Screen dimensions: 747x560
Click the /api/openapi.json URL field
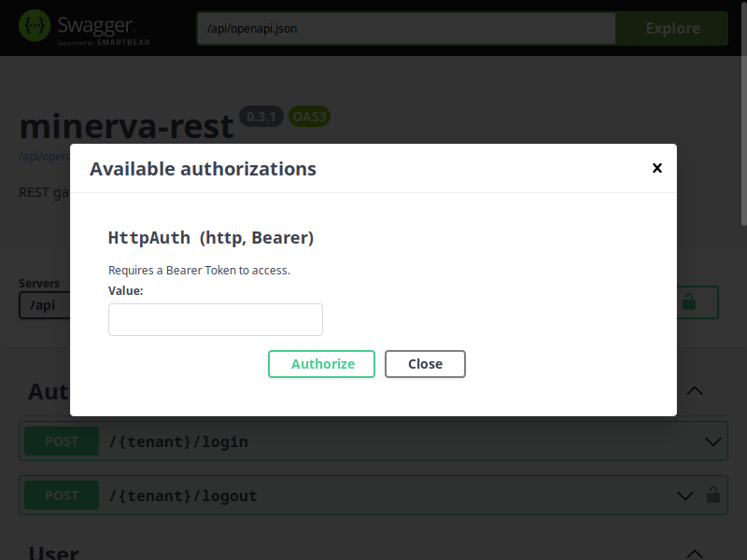click(x=406, y=28)
